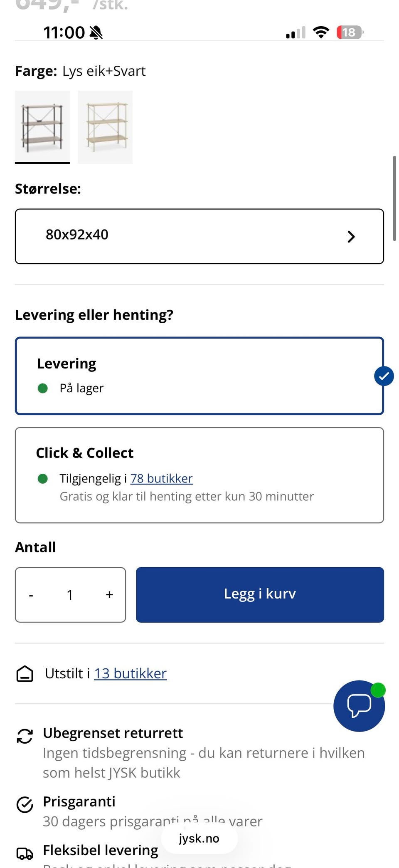Tap the delivery truck icon
This screenshot has width=399, height=868.
[x=25, y=853]
